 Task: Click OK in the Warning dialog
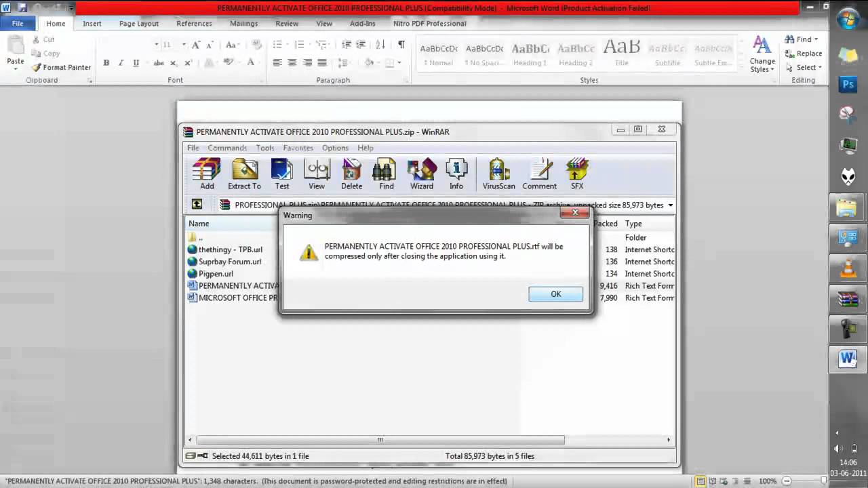click(x=556, y=294)
